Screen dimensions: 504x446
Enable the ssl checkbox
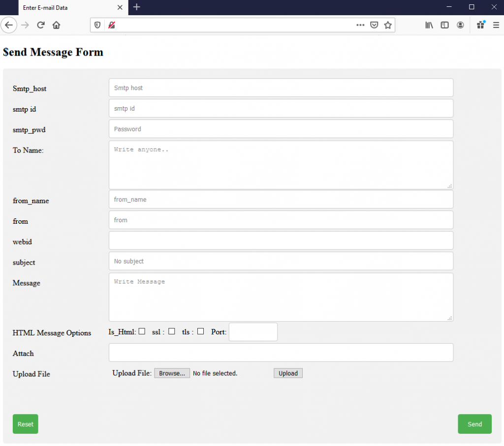click(x=172, y=331)
